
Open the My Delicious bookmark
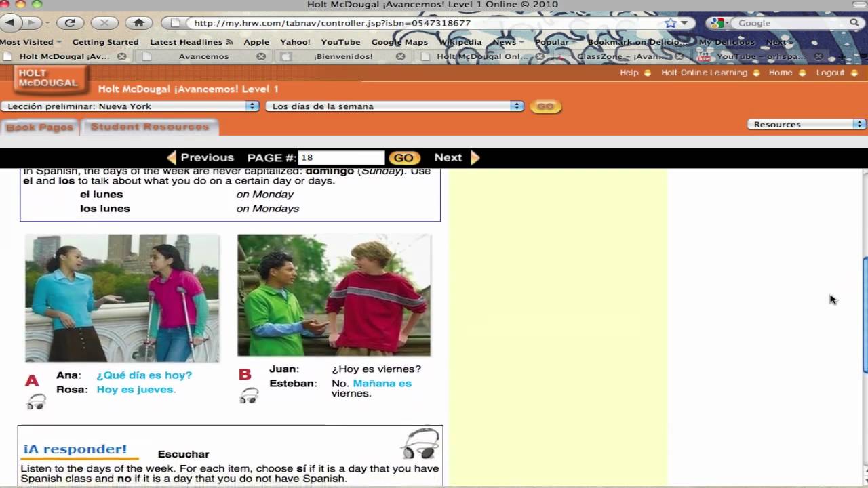pos(727,42)
